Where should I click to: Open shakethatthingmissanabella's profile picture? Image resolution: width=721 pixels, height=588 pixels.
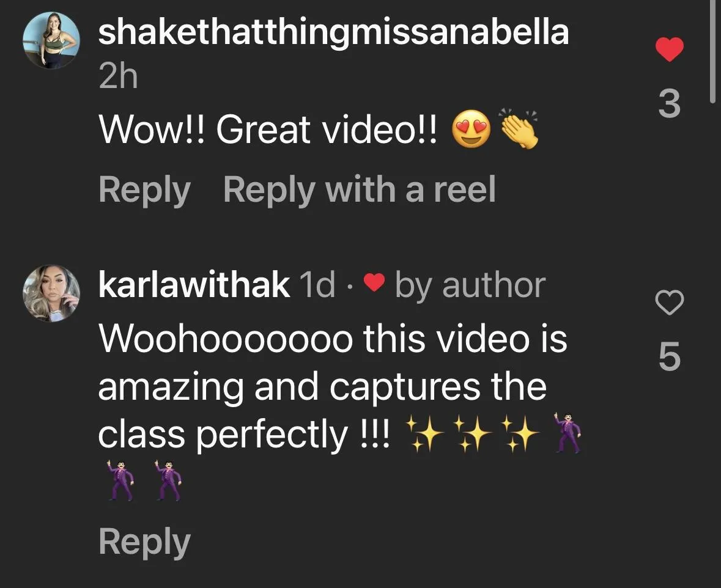point(51,40)
